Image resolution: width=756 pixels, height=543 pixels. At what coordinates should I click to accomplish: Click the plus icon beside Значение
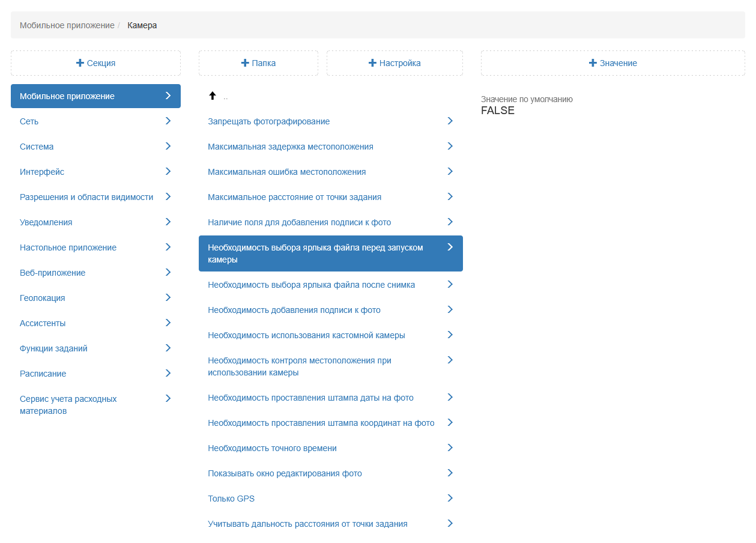click(593, 63)
